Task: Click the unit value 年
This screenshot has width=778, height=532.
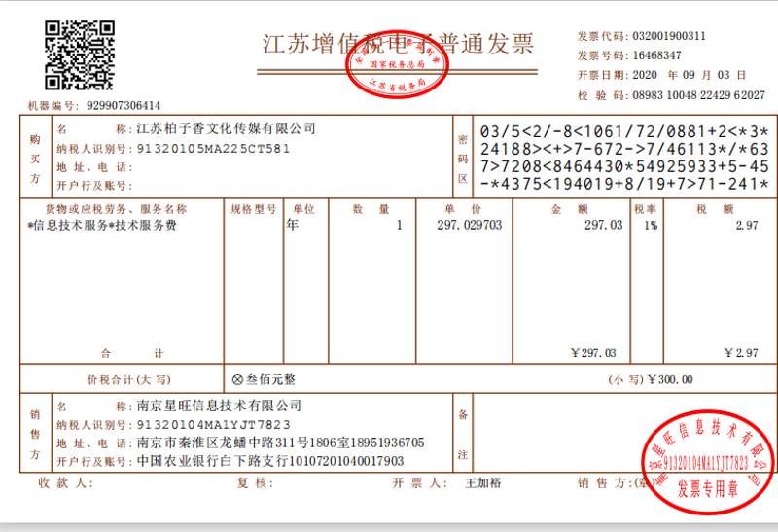Action: (293, 225)
